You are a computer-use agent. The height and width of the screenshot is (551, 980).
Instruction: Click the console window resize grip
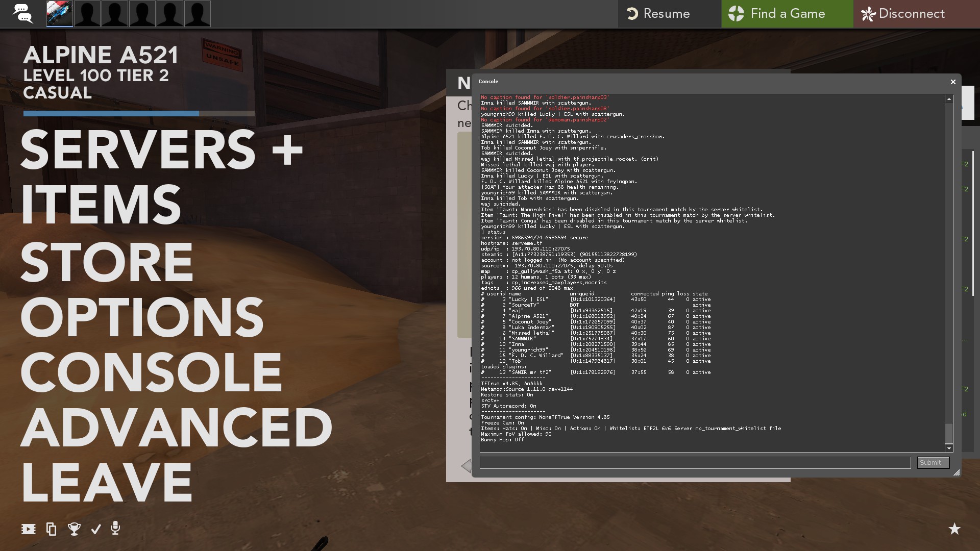click(957, 473)
